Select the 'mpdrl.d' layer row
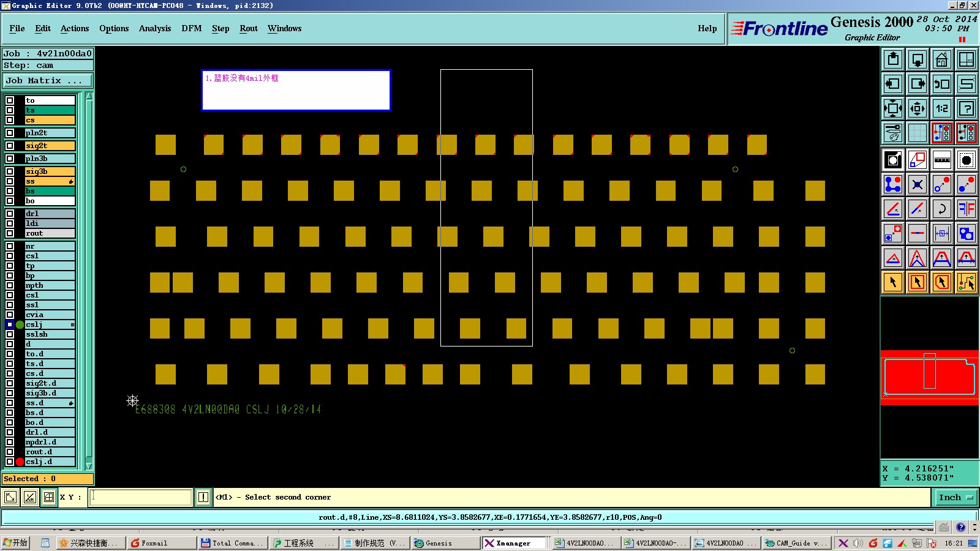 pos(50,442)
